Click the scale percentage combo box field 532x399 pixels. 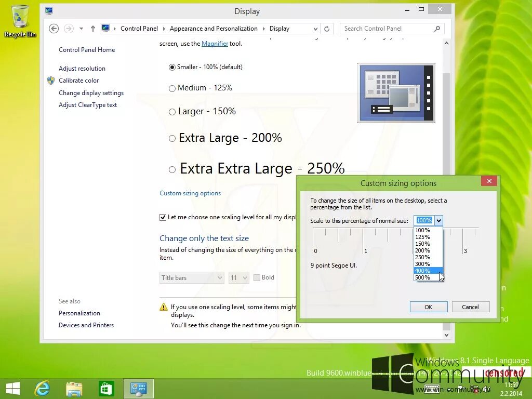tap(424, 220)
